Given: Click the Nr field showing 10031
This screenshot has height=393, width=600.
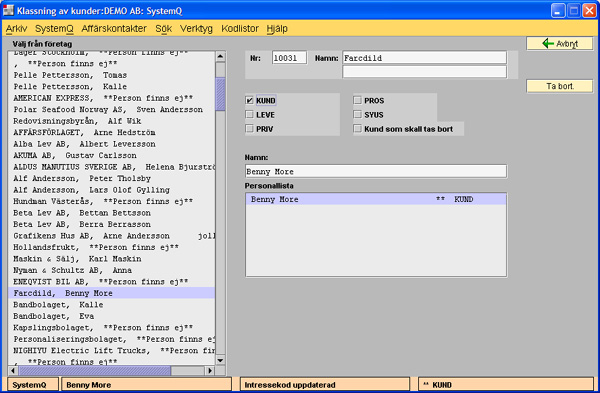Looking at the screenshot, I should [x=289, y=58].
